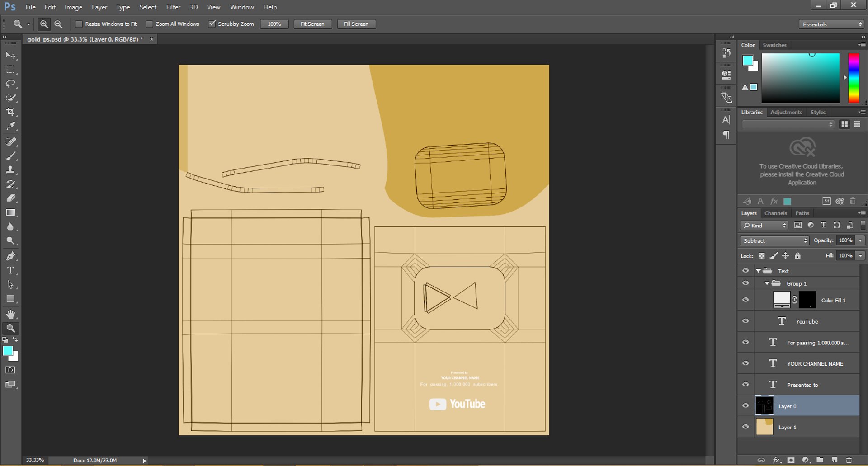Hide the Layer 0 layer

pyautogui.click(x=745, y=405)
